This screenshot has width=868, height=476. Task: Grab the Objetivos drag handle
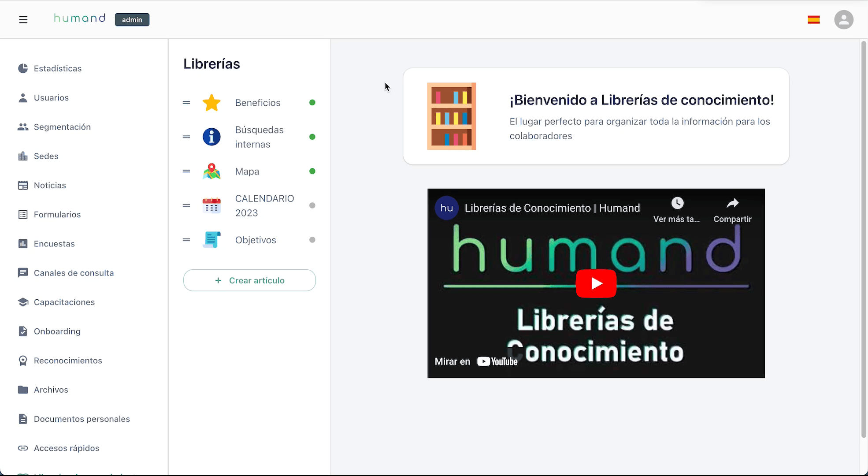click(186, 240)
